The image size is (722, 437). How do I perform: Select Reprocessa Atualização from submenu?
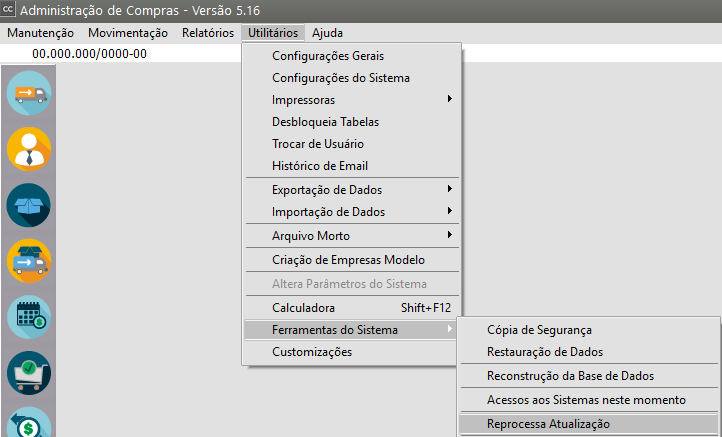[548, 424]
